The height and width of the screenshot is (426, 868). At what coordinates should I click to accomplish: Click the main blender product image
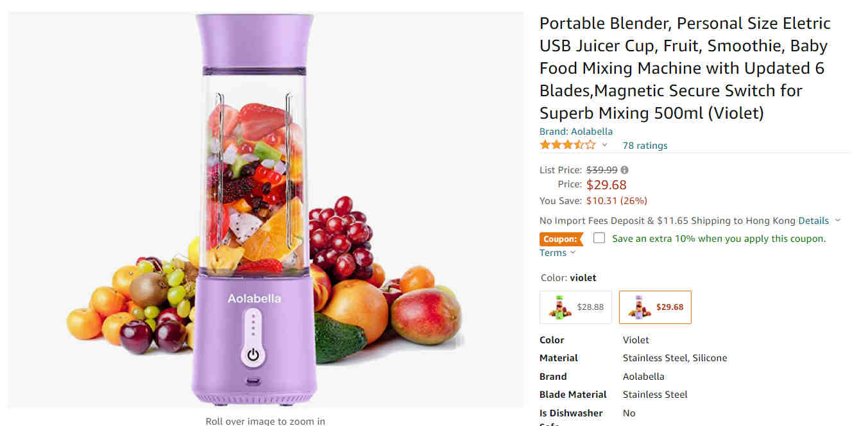click(266, 210)
